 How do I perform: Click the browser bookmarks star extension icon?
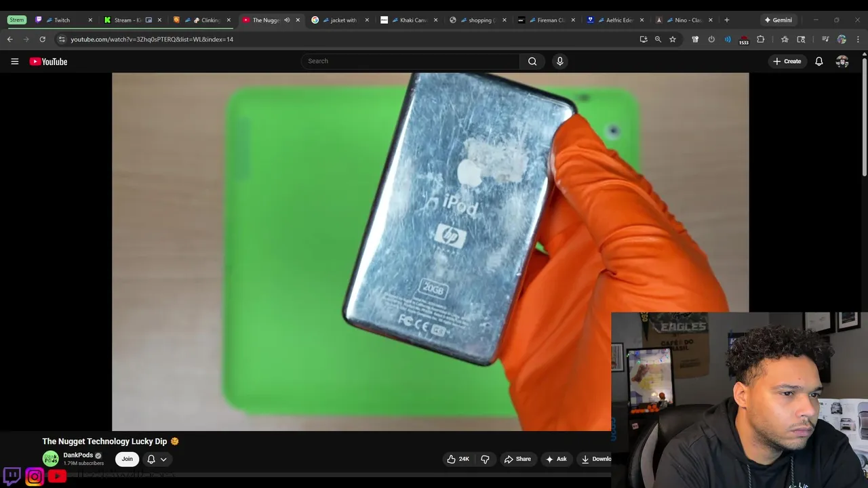pos(785,39)
